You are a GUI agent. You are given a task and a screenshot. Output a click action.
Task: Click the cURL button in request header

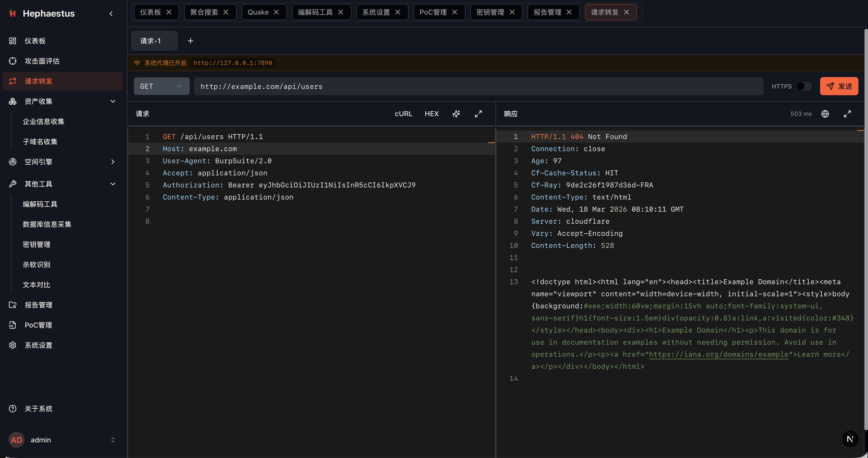click(403, 114)
